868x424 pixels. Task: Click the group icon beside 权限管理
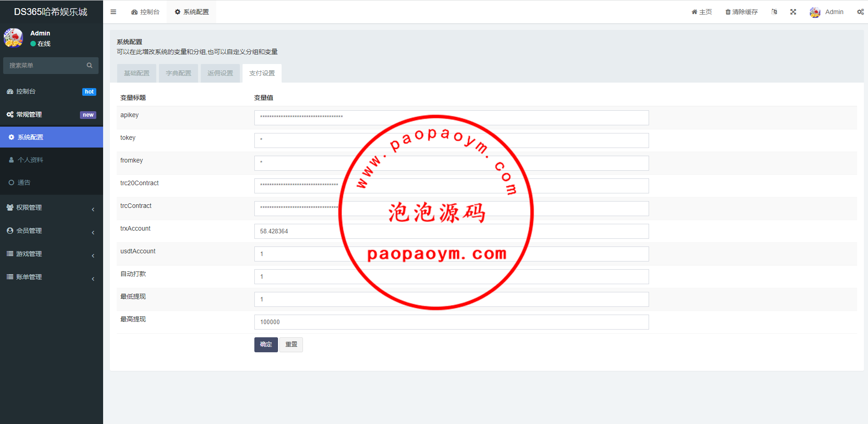coord(10,207)
